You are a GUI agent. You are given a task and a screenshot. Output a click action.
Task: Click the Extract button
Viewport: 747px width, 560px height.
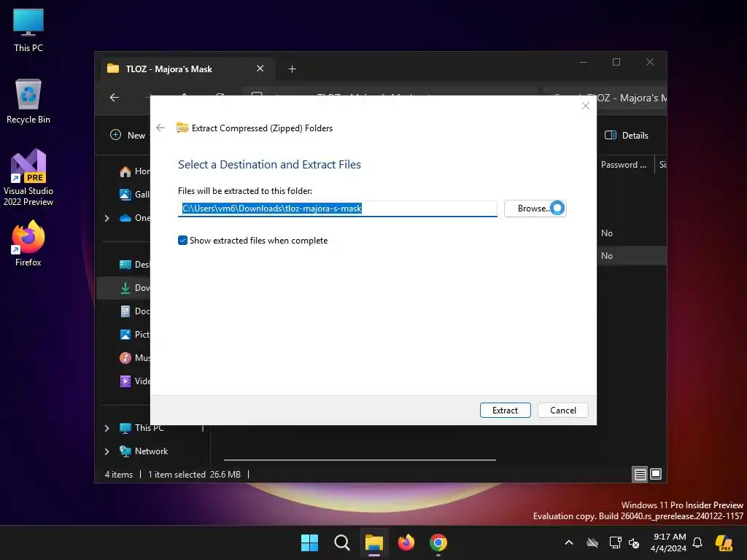click(505, 410)
